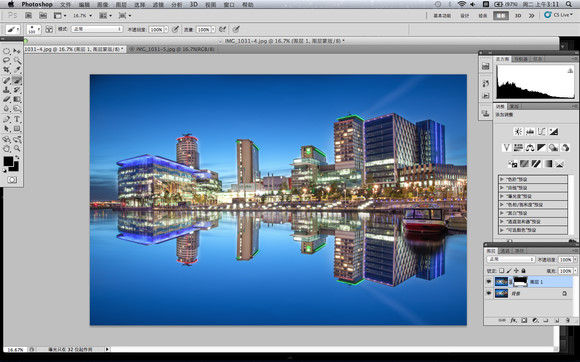Click the 3D workspace button
Image resolution: width=580 pixels, height=362 pixels.
click(x=518, y=16)
